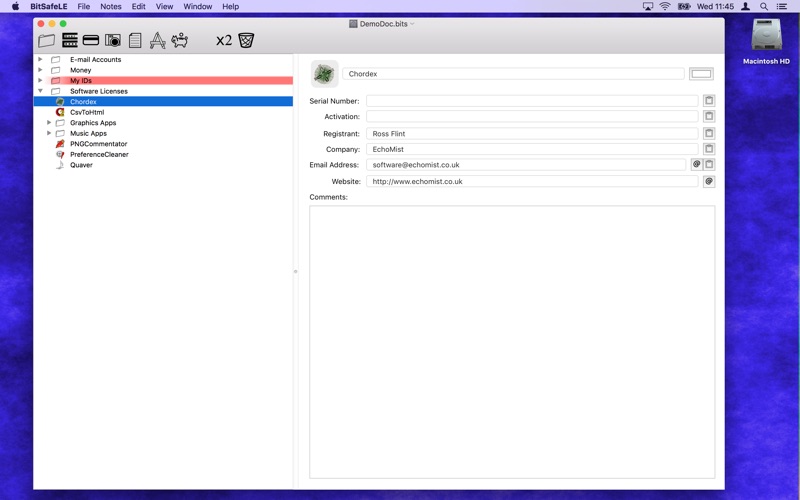
Task: Click the PreferenceCleaner item icon in the tree
Action: pos(60,154)
